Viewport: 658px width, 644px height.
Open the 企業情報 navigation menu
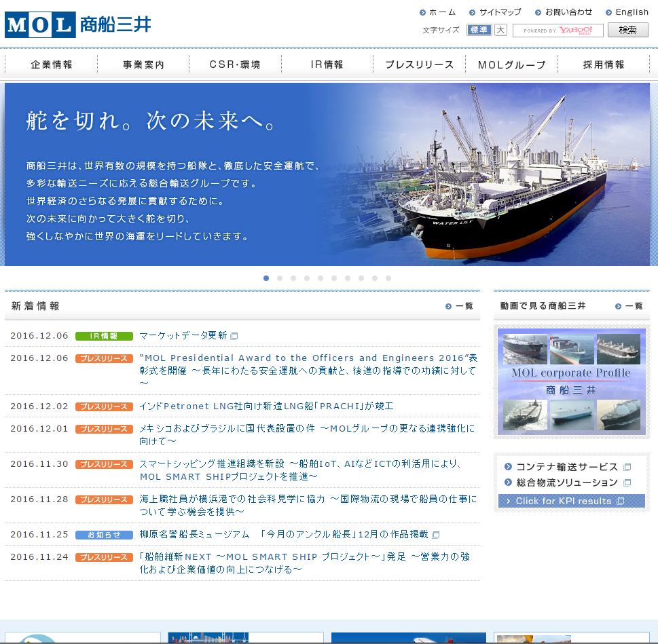52,65
